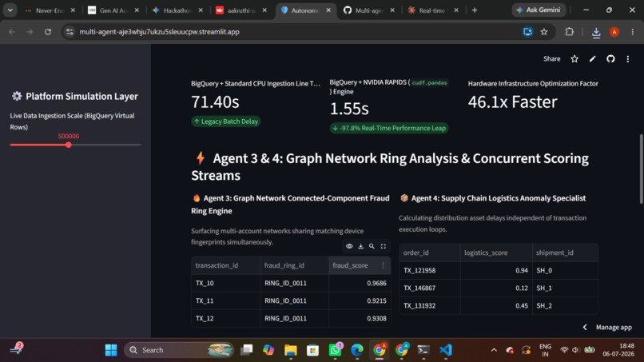Click the page vertical scrollbar
Screen dimensions: 644x362
coord(641,169)
